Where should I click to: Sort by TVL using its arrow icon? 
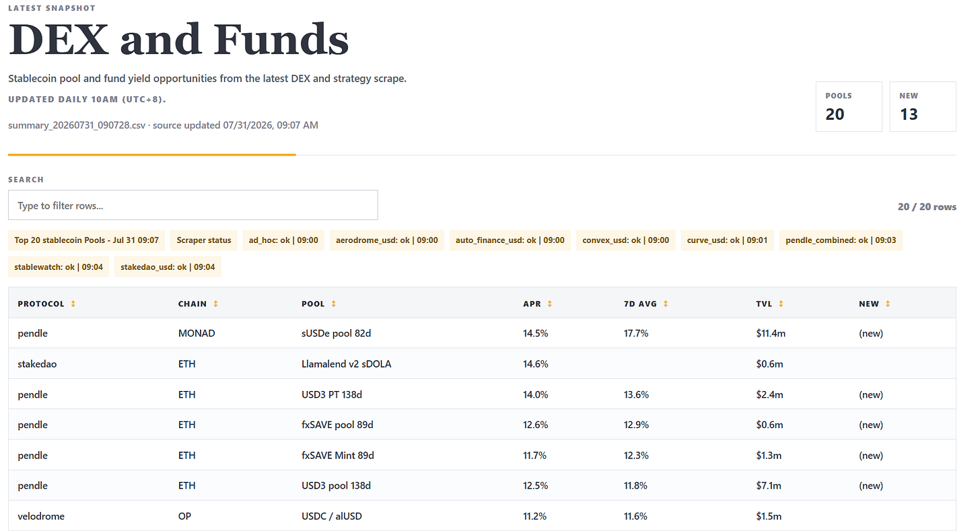click(x=781, y=304)
